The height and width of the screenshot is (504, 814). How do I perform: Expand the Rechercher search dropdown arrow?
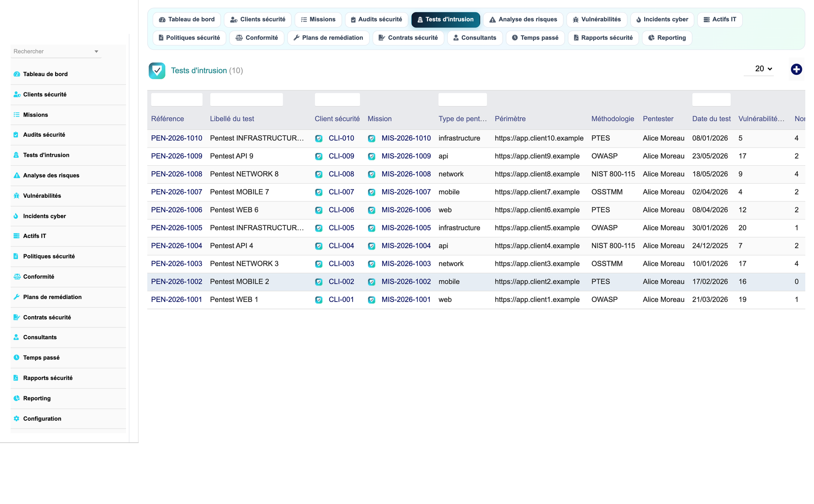click(x=96, y=51)
